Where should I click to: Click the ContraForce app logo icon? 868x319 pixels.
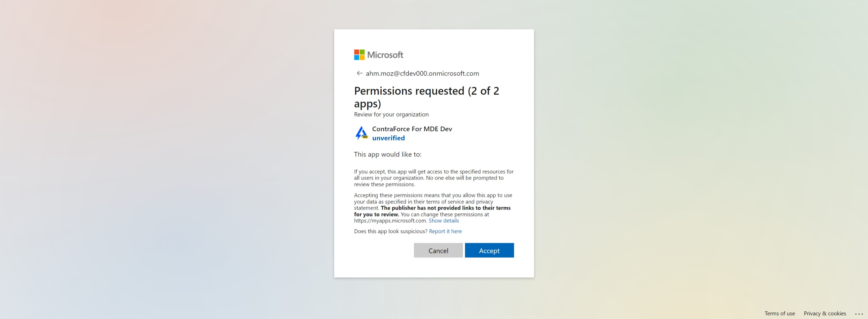[362, 133]
